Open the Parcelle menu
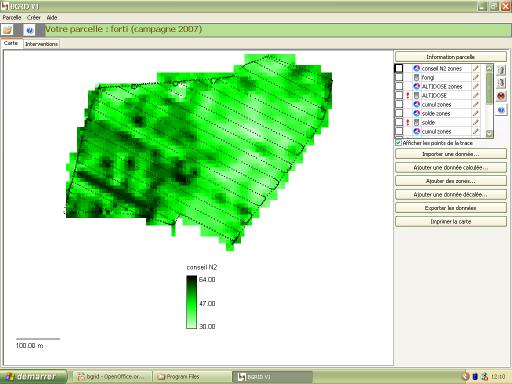Screen dimensions: 512x384 [x=12, y=17]
